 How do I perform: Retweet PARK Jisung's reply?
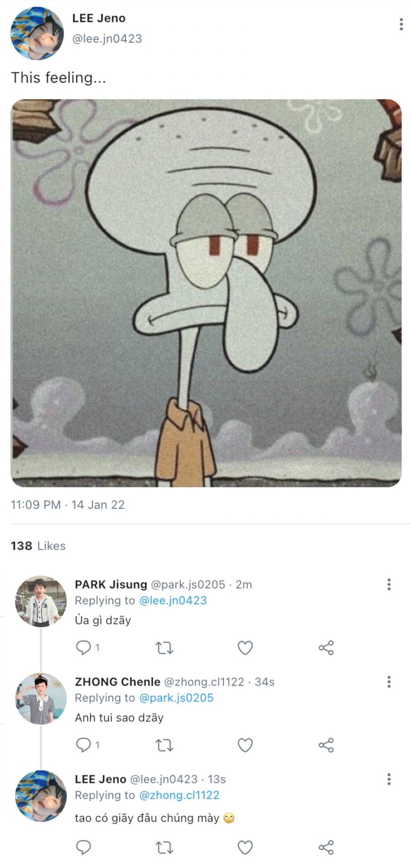tap(164, 648)
